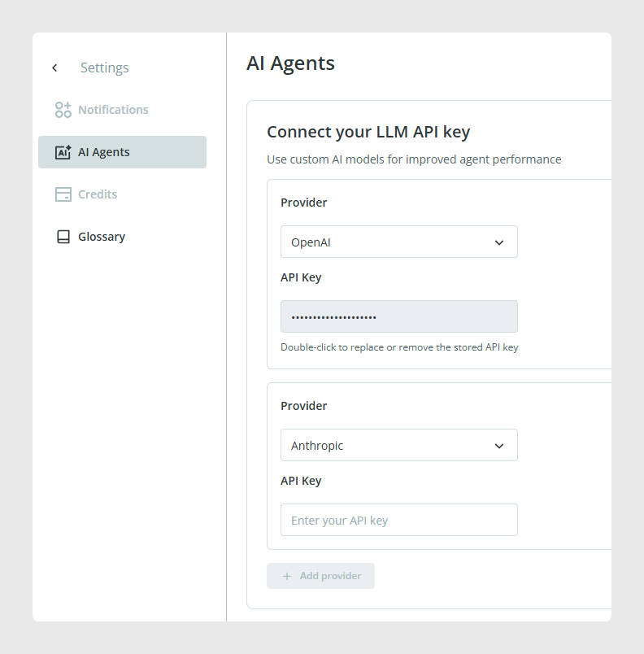Focus the Enter your API key field
Screen dimensions: 644x654
point(399,520)
